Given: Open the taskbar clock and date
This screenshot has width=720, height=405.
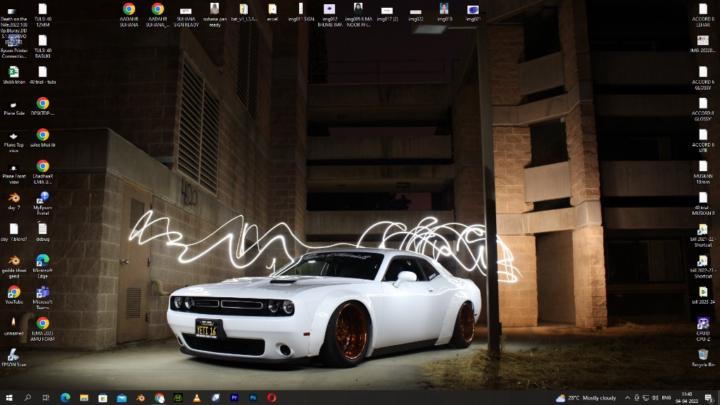Looking at the screenshot, I should pos(687,398).
